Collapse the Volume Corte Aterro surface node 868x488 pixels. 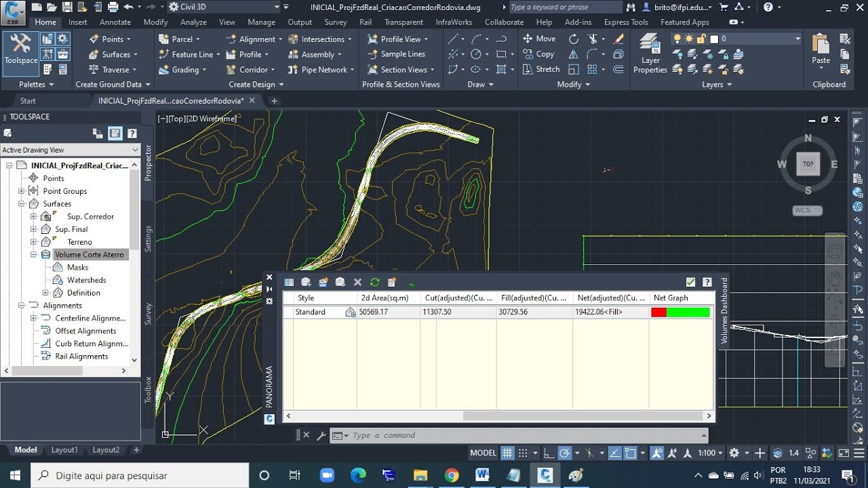(x=34, y=255)
